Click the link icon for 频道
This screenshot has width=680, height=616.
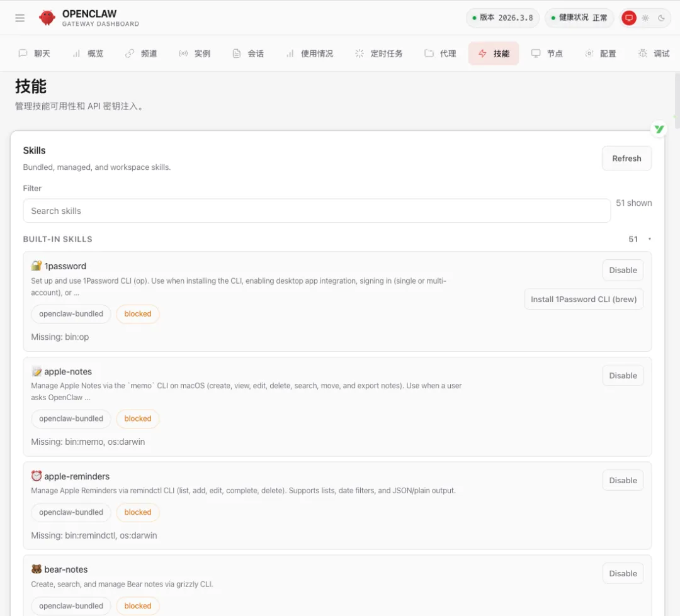click(130, 53)
